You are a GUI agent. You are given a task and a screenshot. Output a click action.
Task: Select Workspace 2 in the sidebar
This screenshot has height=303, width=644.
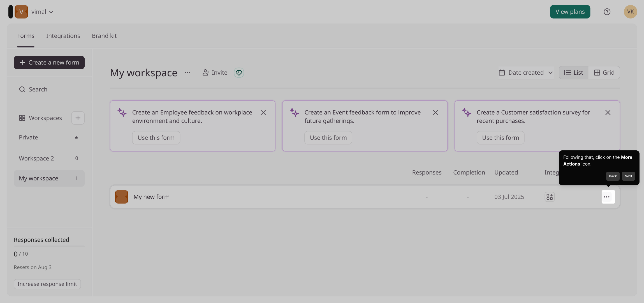click(49, 158)
